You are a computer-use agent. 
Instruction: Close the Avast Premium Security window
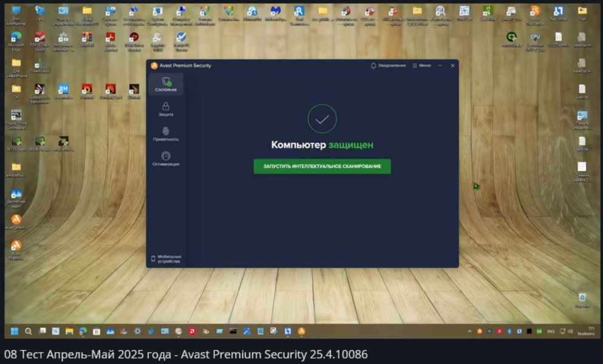(452, 66)
